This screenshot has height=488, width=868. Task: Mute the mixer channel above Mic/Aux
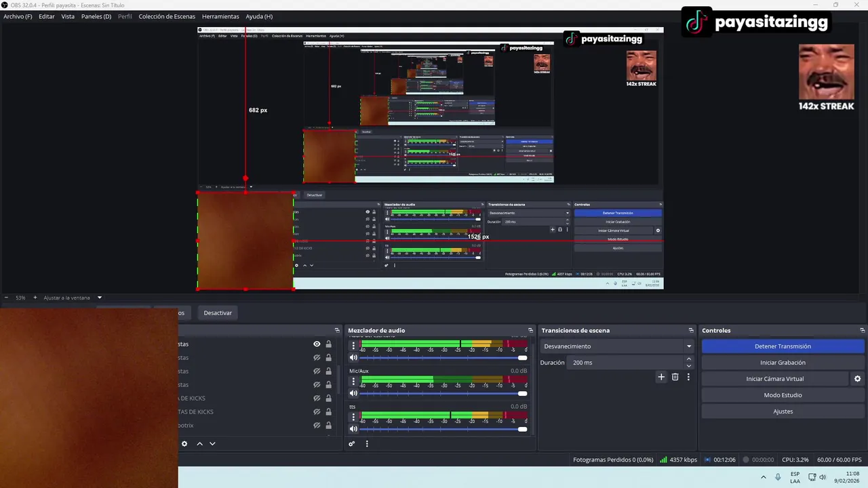tap(353, 357)
